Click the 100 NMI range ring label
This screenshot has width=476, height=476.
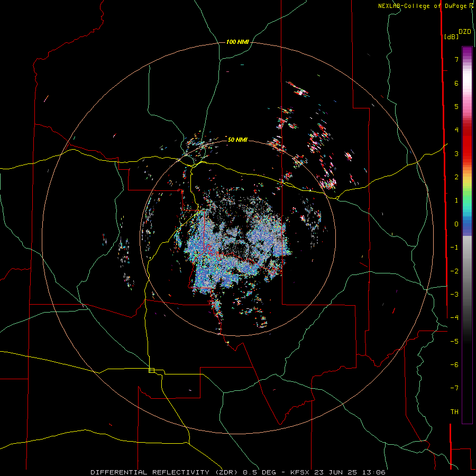[237, 42]
